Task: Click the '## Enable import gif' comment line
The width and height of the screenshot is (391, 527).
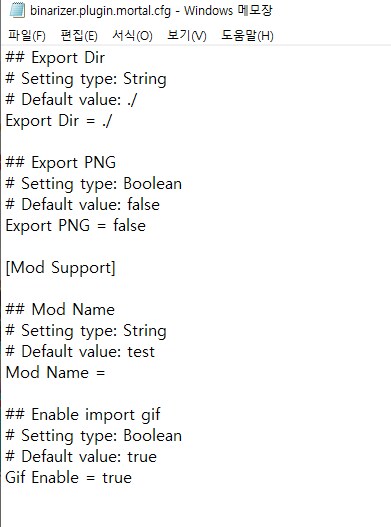Action: 83,414
